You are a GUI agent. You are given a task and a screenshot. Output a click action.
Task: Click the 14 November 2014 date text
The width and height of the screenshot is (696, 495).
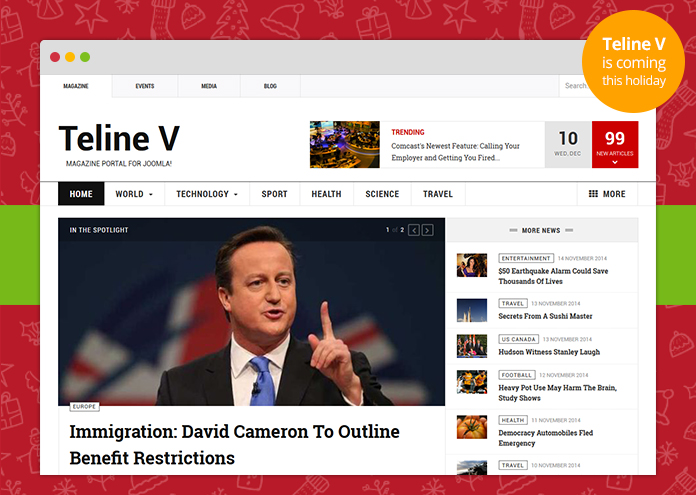tap(582, 258)
